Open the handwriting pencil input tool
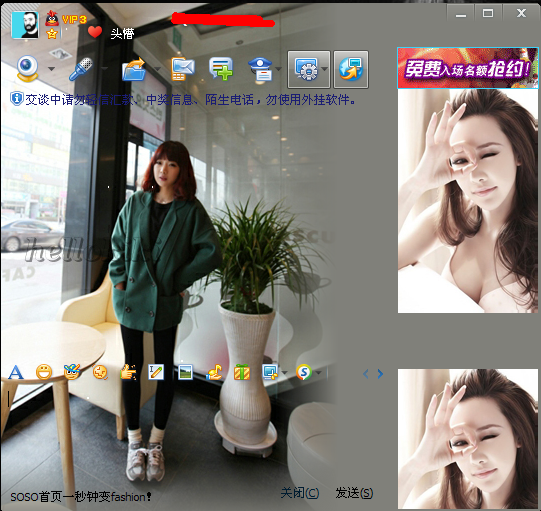The height and width of the screenshot is (511, 541). pyautogui.click(x=156, y=372)
